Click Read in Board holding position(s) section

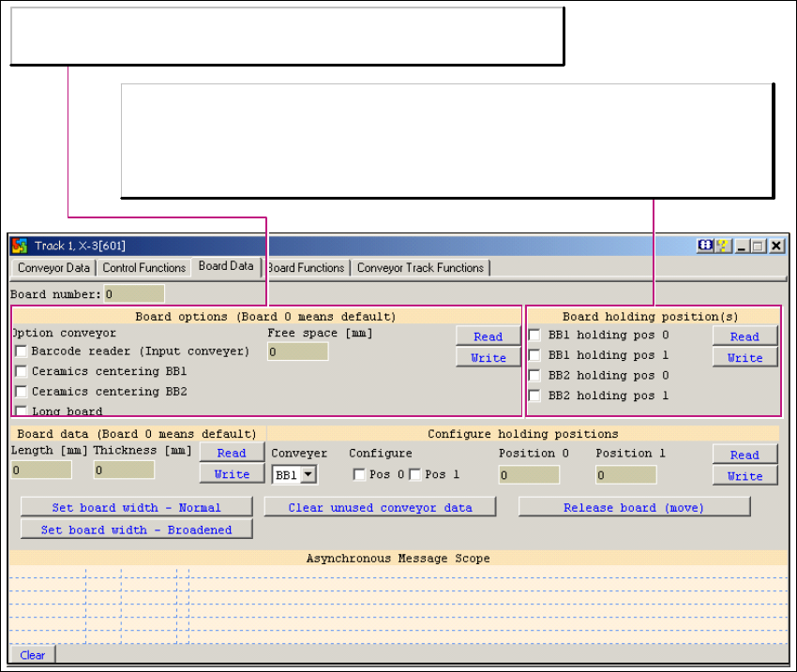point(744,336)
